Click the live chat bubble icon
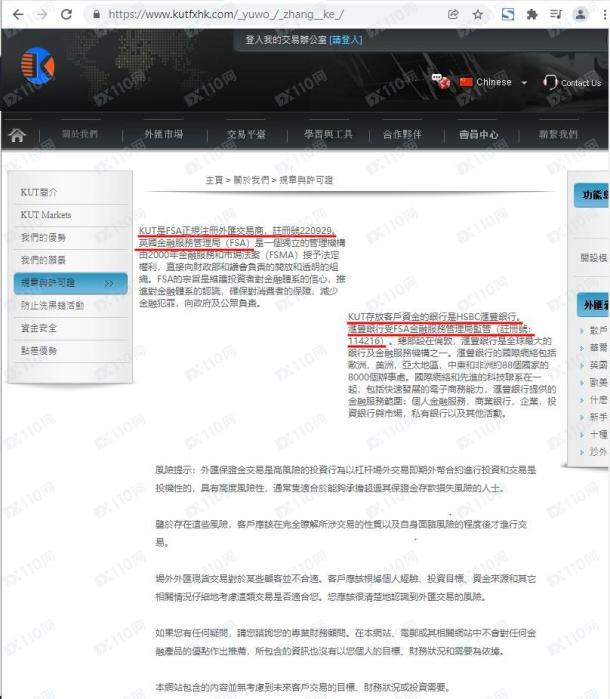Viewport: 610px width, 699px height. (x=441, y=82)
